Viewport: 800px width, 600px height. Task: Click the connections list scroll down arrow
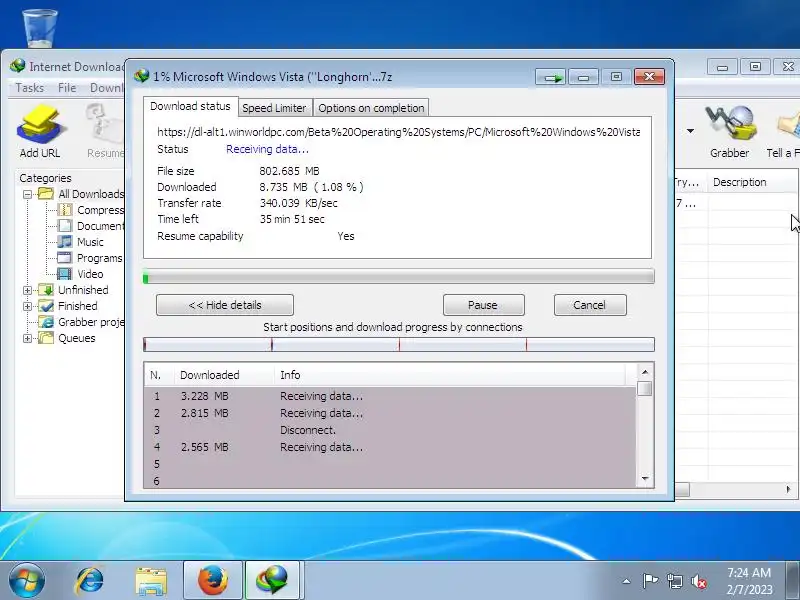click(645, 479)
